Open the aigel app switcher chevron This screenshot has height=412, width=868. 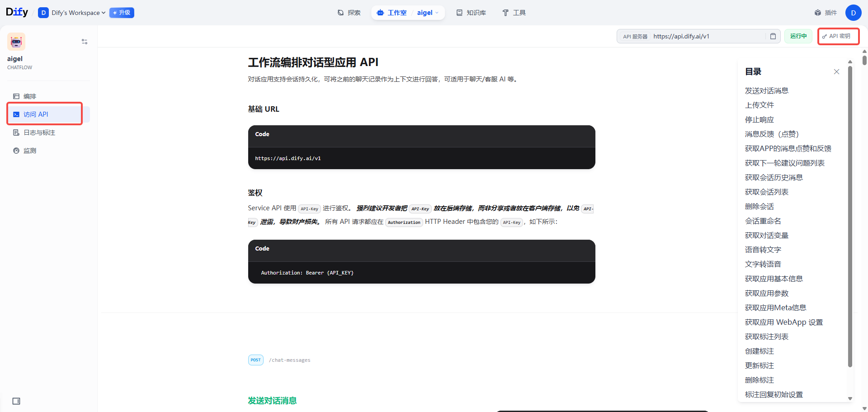point(438,13)
